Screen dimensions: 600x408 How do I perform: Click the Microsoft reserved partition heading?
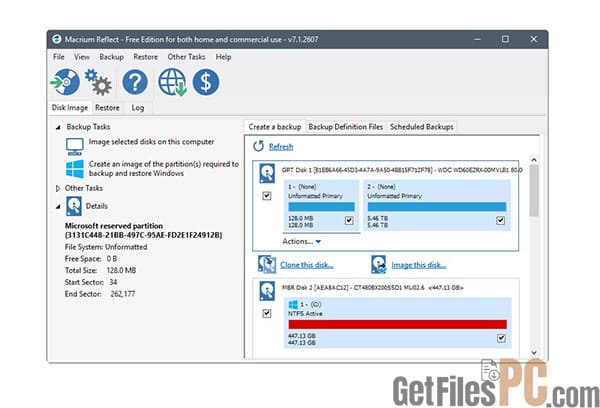point(143,230)
